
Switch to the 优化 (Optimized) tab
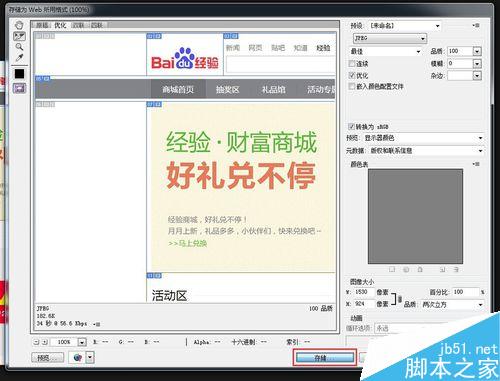(x=60, y=25)
